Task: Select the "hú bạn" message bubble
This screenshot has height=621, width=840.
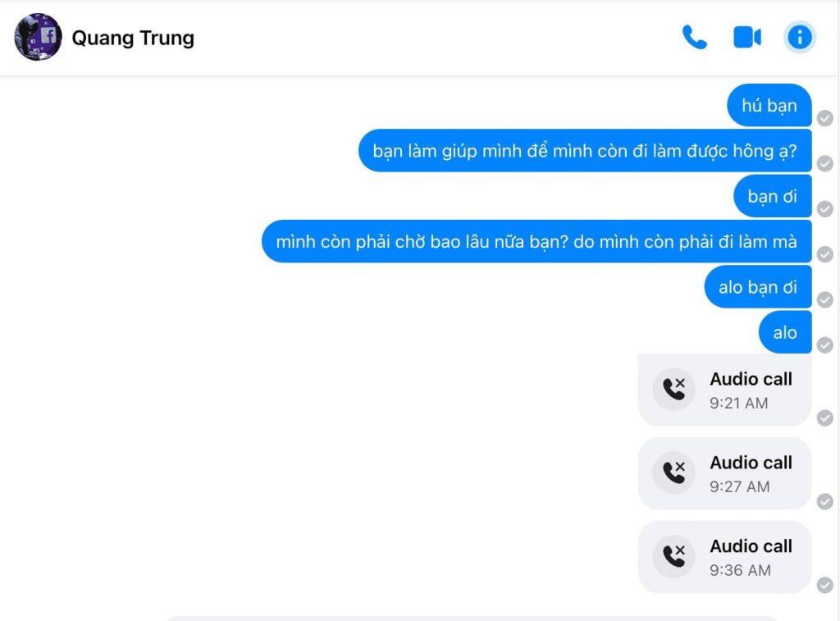Action: coord(769,106)
